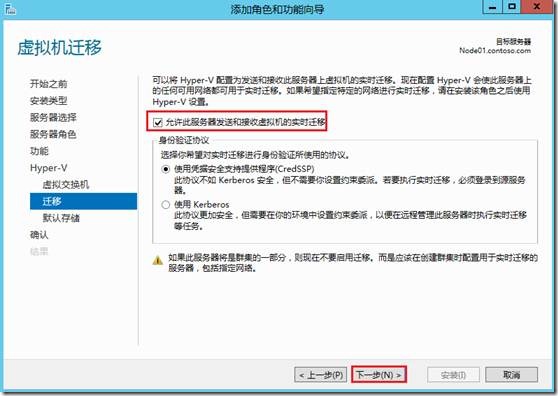Minimize the wizard window
This screenshot has width=558, height=396.
(492, 7)
